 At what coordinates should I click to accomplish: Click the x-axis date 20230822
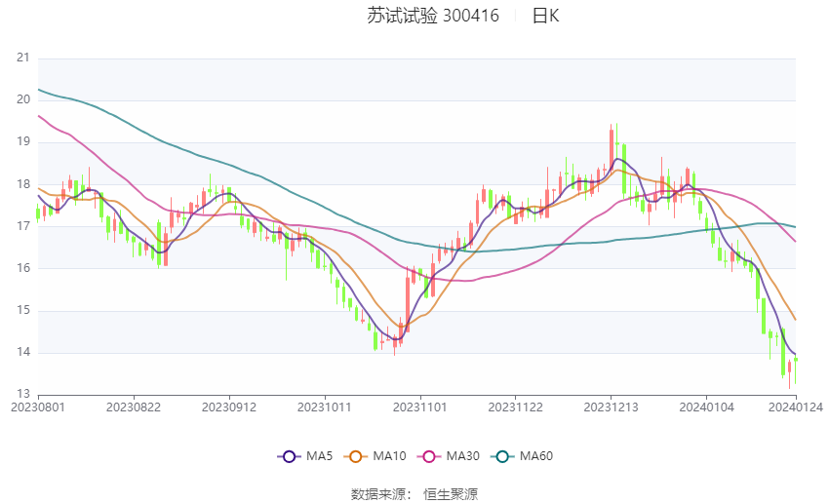click(x=134, y=407)
